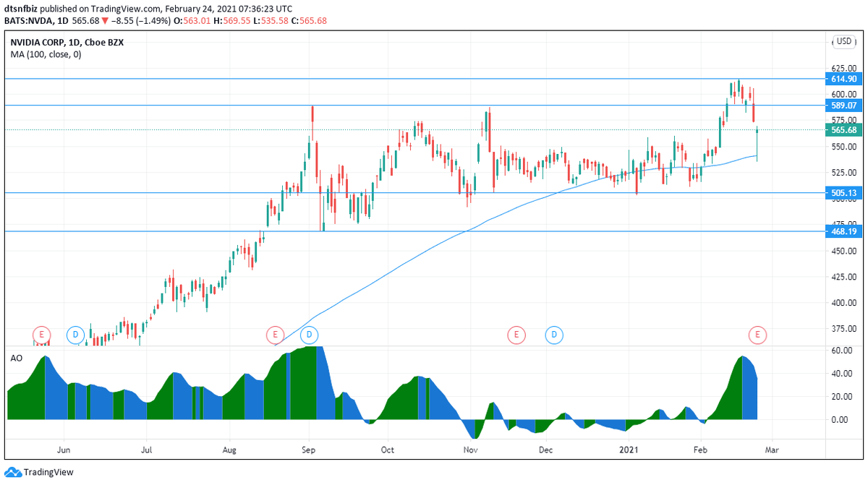Click the AO indicator label
Screen dimensions: 868x485
16,357
